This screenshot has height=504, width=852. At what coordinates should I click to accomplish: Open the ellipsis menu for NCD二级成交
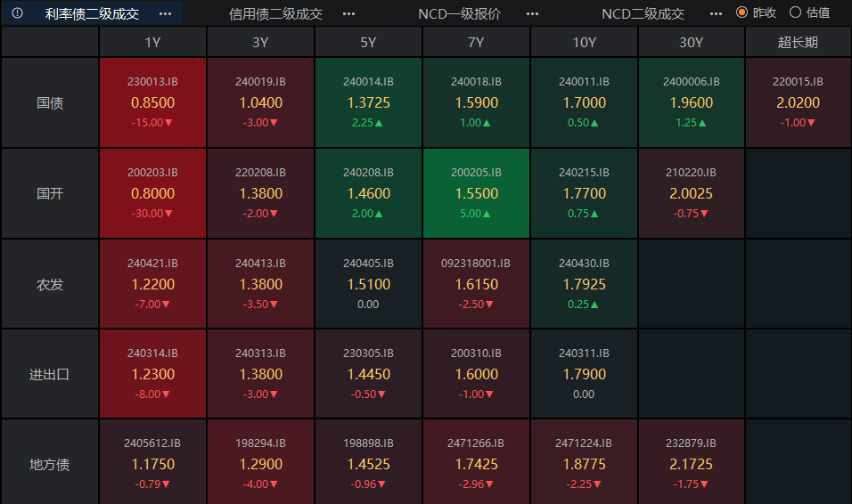click(716, 13)
